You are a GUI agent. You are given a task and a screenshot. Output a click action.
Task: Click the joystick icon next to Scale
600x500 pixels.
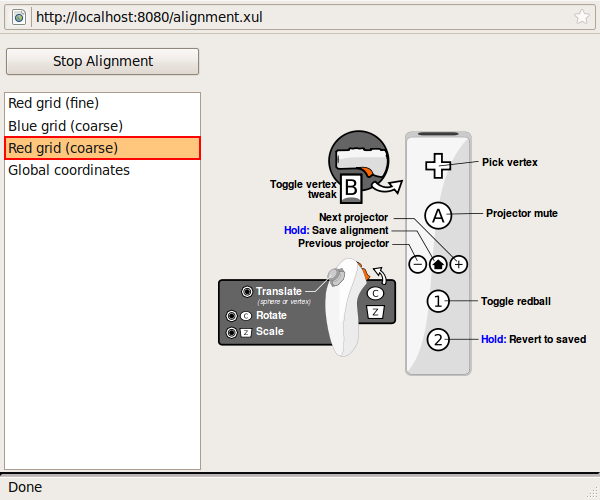click(x=232, y=332)
